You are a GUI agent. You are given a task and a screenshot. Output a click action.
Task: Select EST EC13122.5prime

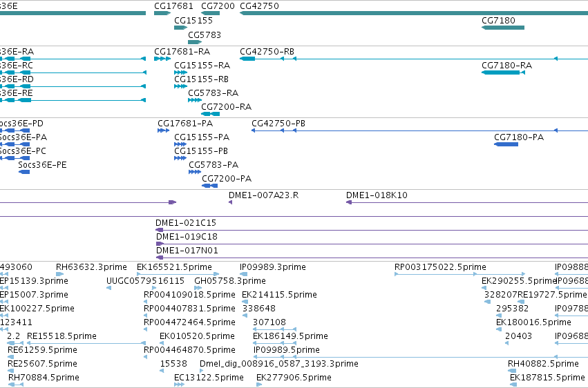point(179,385)
